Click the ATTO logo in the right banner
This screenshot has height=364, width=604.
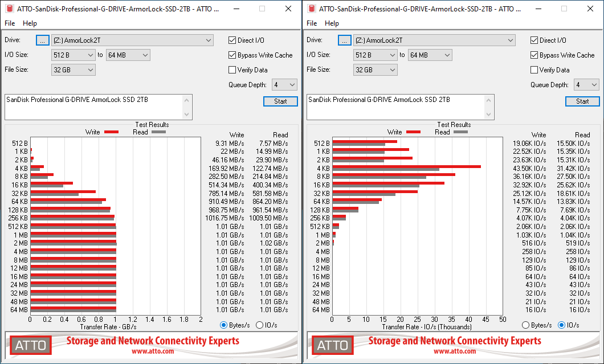coord(333,345)
